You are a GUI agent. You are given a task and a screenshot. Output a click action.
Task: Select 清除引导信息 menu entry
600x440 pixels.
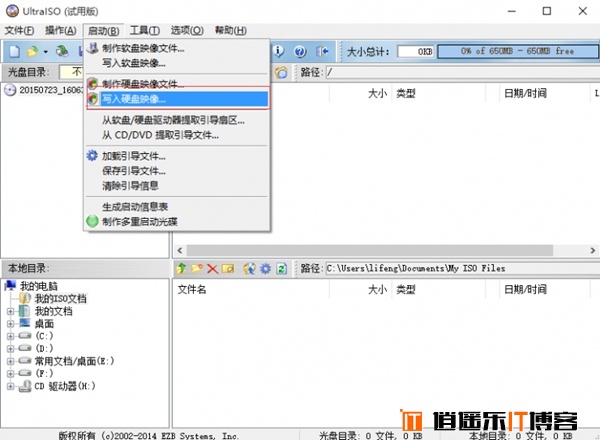[x=177, y=186]
